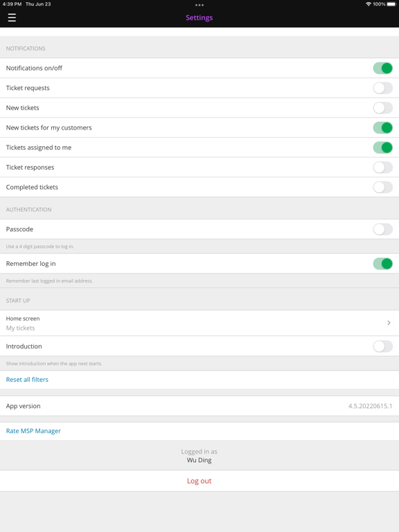Select the Home screen My tickets row
The width and height of the screenshot is (399, 532).
(x=199, y=323)
